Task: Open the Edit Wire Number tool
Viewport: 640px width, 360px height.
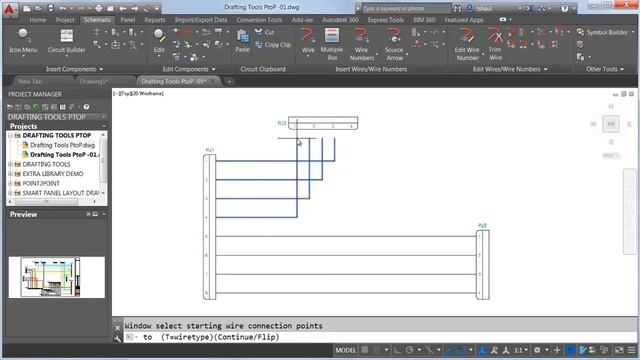Action: [467, 44]
